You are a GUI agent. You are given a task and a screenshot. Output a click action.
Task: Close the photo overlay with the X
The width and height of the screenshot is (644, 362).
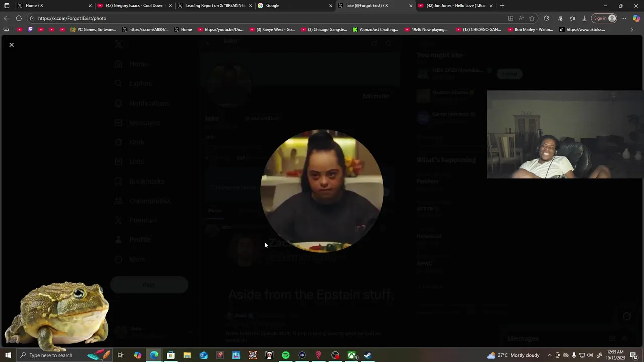click(11, 45)
